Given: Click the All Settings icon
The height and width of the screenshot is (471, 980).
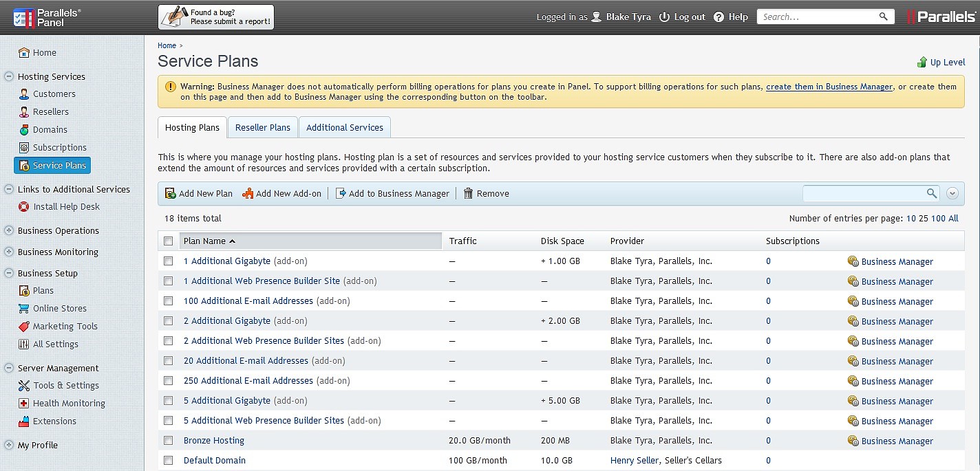Looking at the screenshot, I should [24, 344].
